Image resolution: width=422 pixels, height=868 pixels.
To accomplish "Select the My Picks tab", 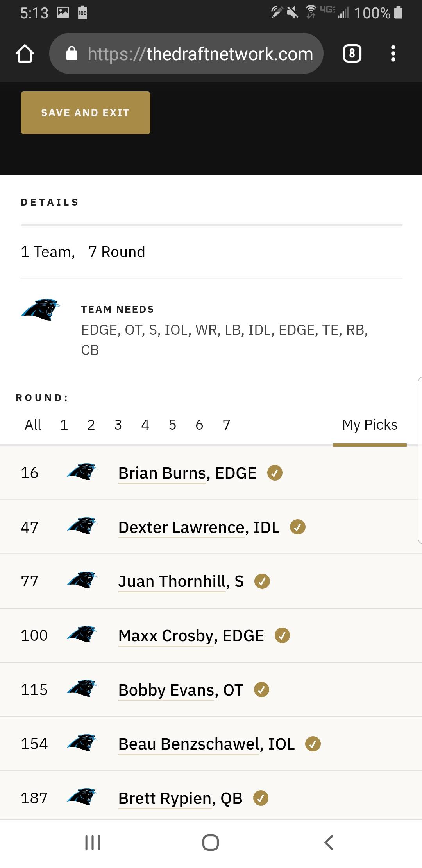I will (x=370, y=425).
